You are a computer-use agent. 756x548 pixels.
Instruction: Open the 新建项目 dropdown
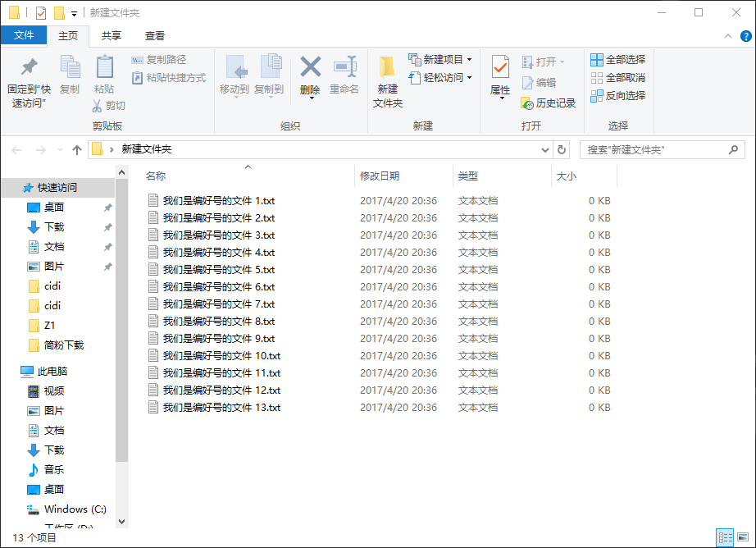(444, 58)
